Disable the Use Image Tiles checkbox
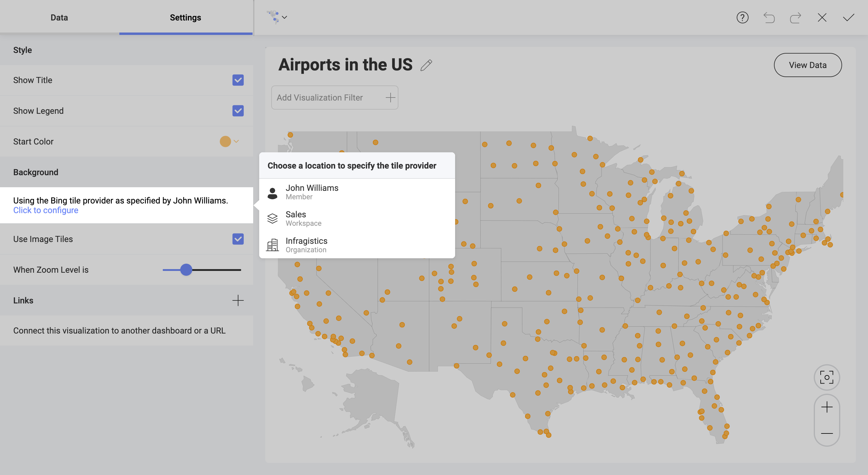This screenshot has height=475, width=868. (238, 239)
